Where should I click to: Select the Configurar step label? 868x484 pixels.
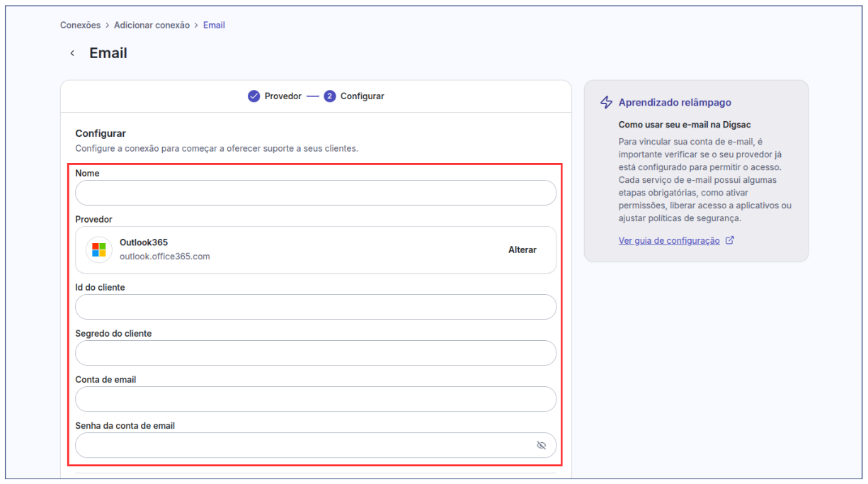[x=362, y=96]
